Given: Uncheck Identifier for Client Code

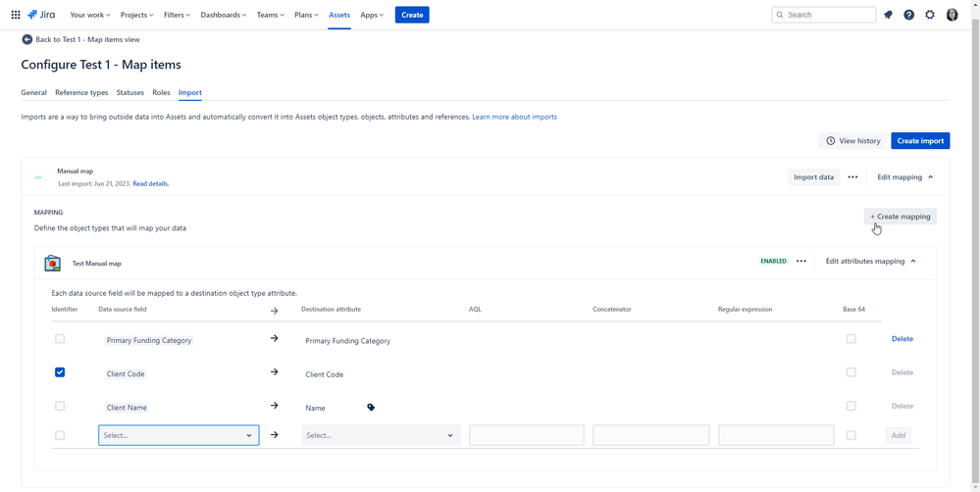Looking at the screenshot, I should coord(60,372).
